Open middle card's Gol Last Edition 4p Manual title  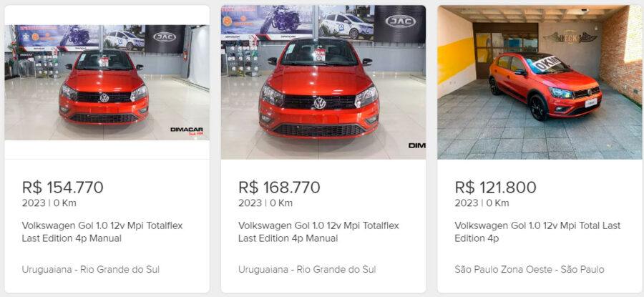click(x=318, y=232)
